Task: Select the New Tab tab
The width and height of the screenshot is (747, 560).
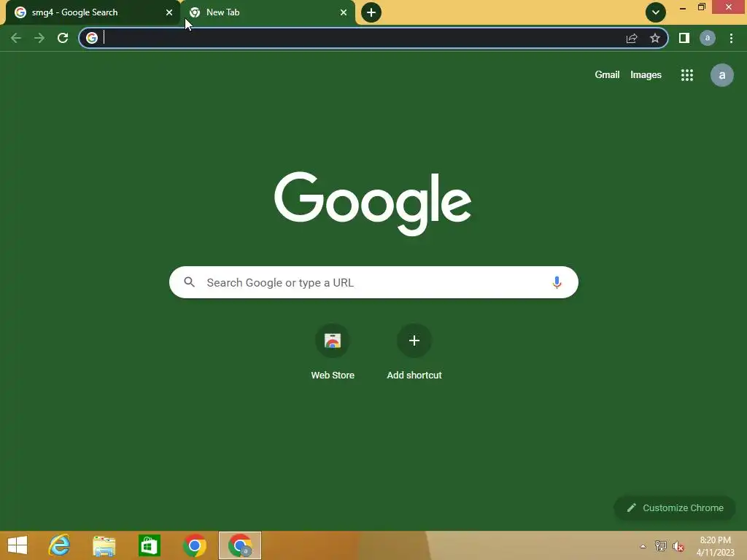Action: pos(268,13)
